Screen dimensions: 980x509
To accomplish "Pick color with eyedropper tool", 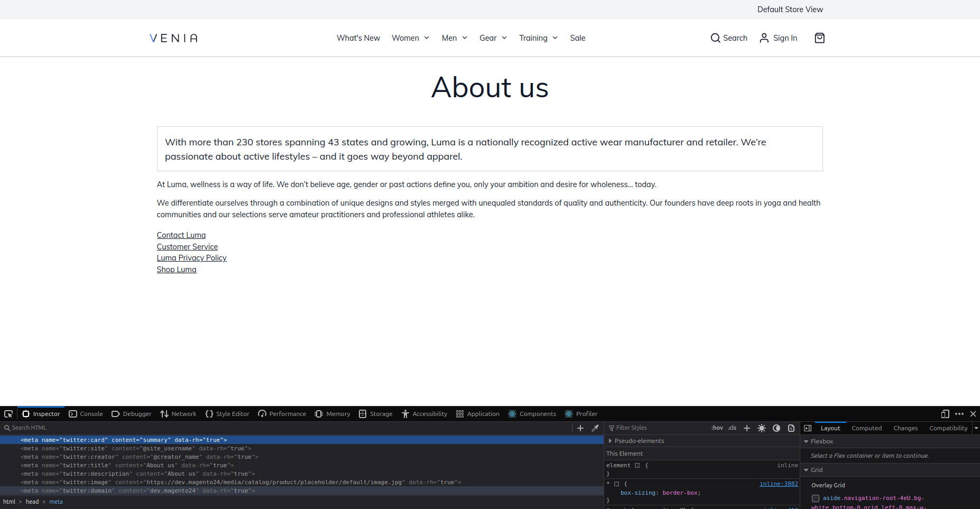I will pos(595,428).
